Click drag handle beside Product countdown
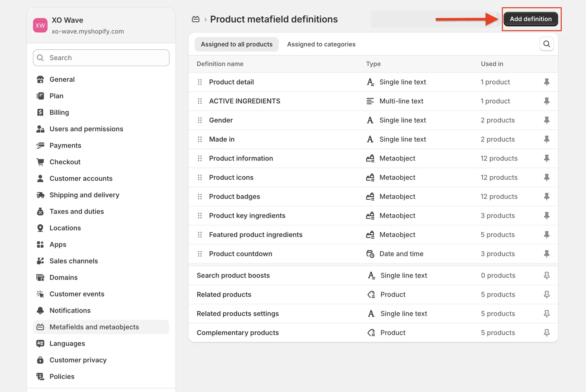This screenshot has height=392, width=586. tap(200, 254)
